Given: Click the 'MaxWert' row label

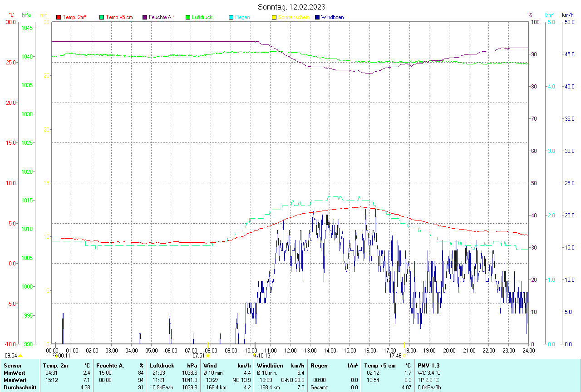Looking at the screenshot, I should point(15,380).
